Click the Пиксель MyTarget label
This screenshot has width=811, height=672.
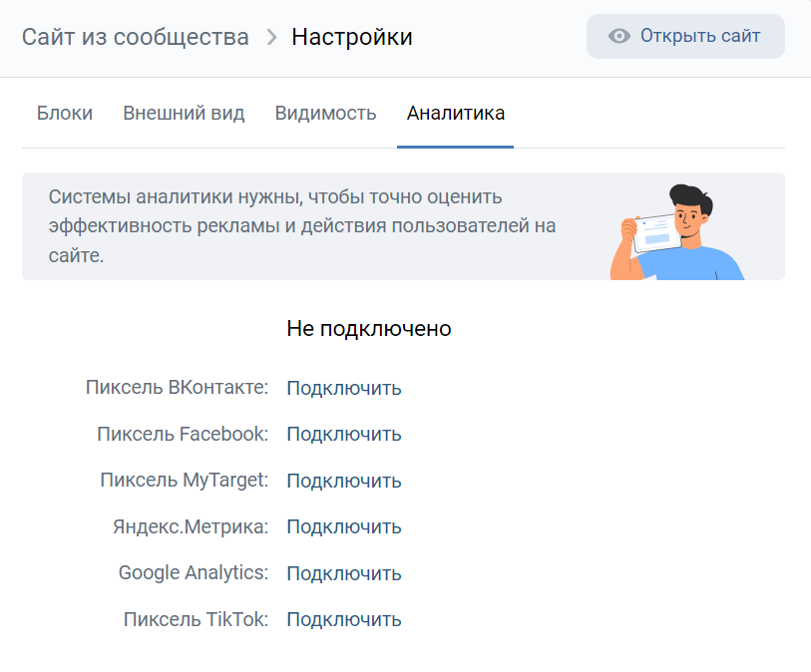pyautogui.click(x=185, y=481)
